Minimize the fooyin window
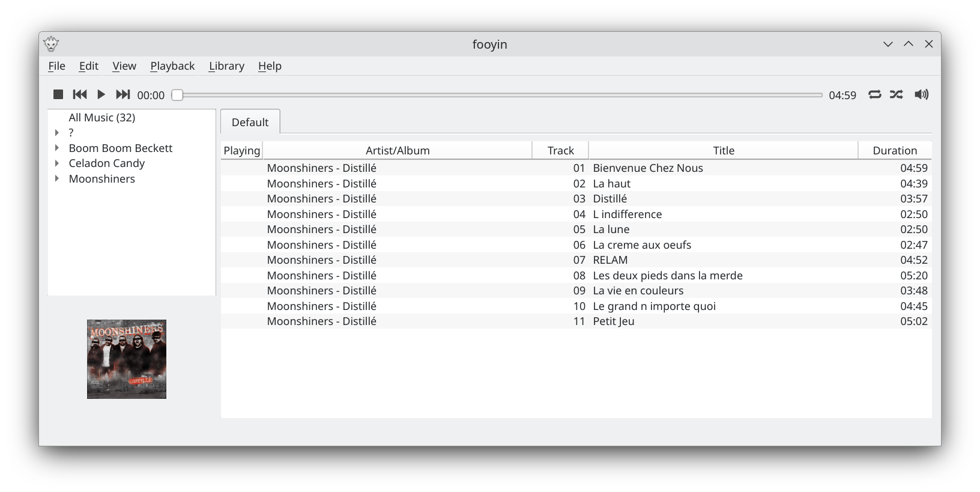Image resolution: width=980 pixels, height=492 pixels. click(x=888, y=44)
